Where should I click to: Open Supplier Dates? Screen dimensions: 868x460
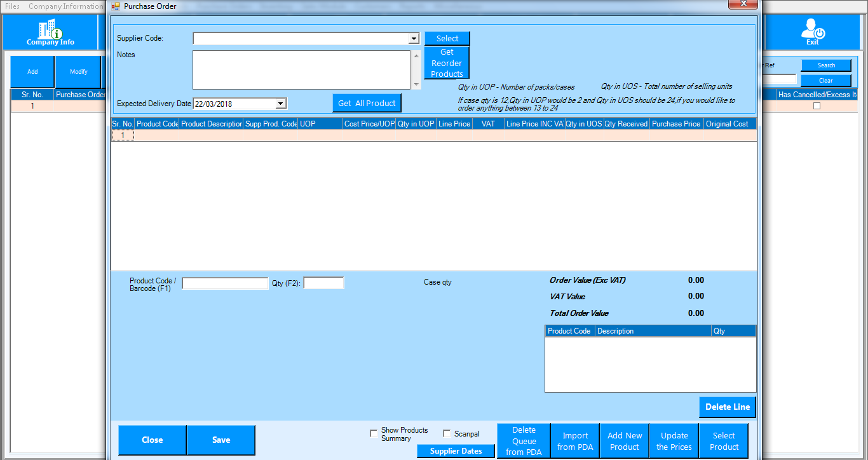click(x=456, y=451)
